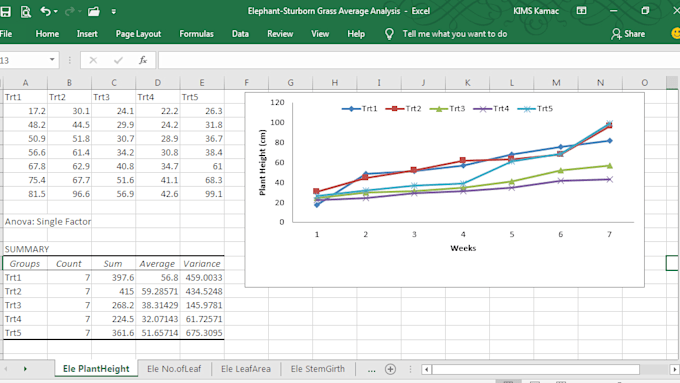Expand the Undo history dropdown arrow
The image size is (680, 383).
pyautogui.click(x=56, y=12)
